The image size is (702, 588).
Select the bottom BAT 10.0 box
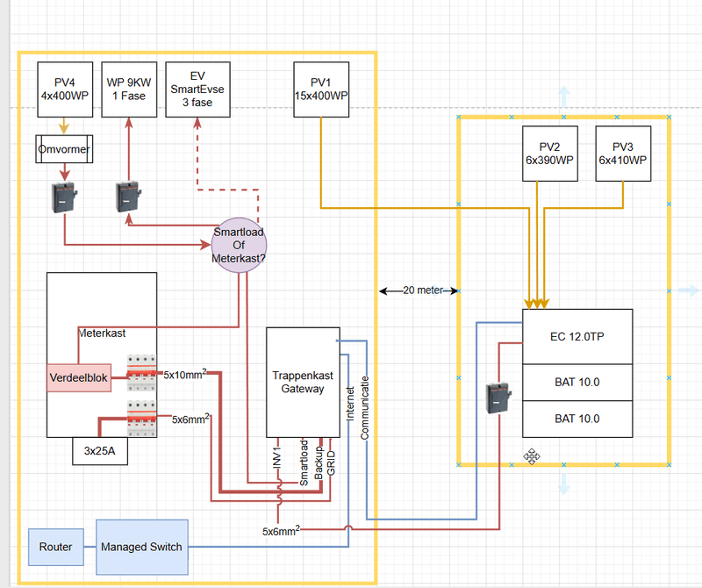pyautogui.click(x=577, y=419)
